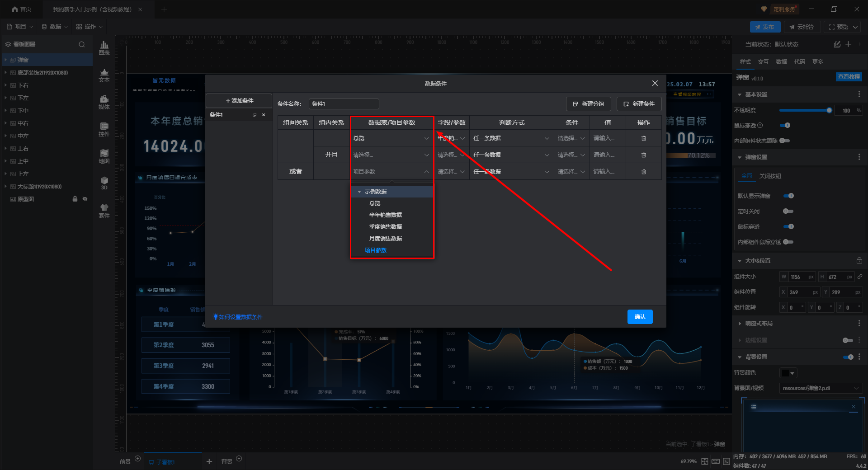This screenshot has width=868, height=470.
Task: Switch to the 代码 tab
Action: point(799,62)
